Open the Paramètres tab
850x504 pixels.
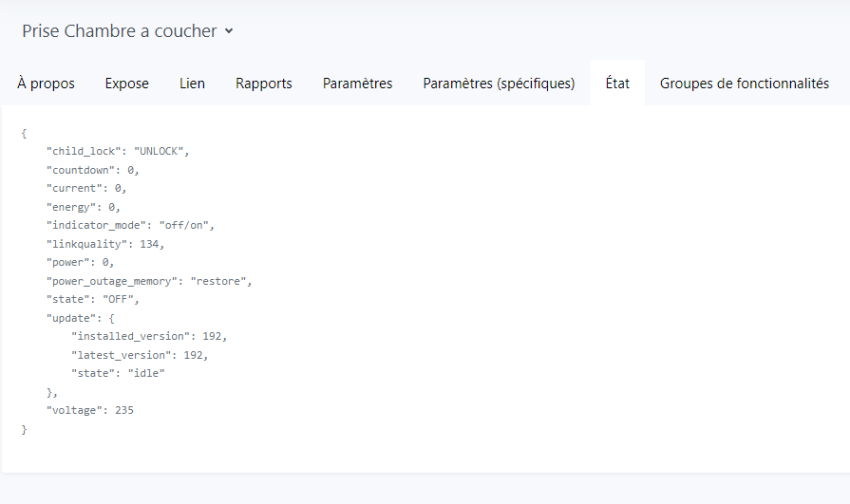tap(357, 84)
